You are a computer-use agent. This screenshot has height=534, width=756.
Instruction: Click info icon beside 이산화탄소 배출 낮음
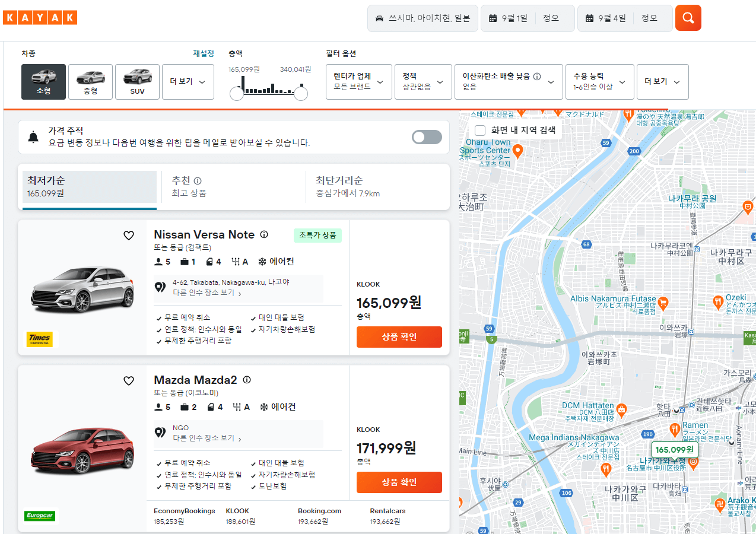(537, 76)
